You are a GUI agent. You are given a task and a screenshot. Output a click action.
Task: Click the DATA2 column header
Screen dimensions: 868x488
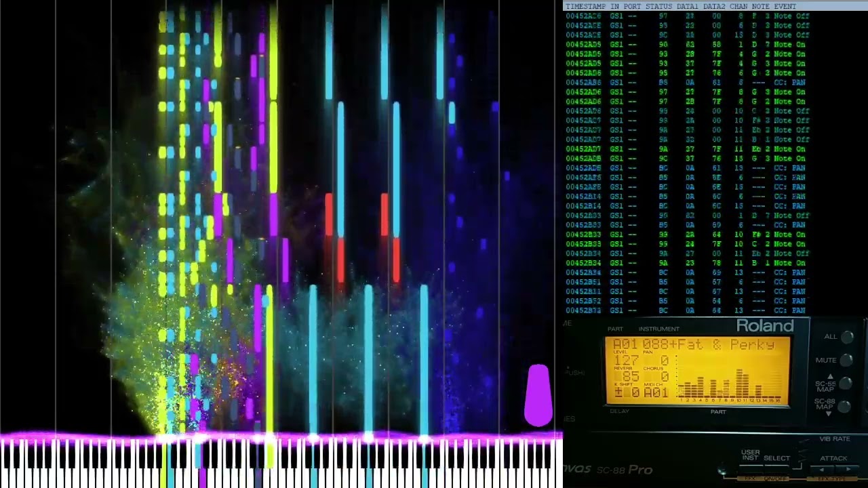click(x=713, y=6)
